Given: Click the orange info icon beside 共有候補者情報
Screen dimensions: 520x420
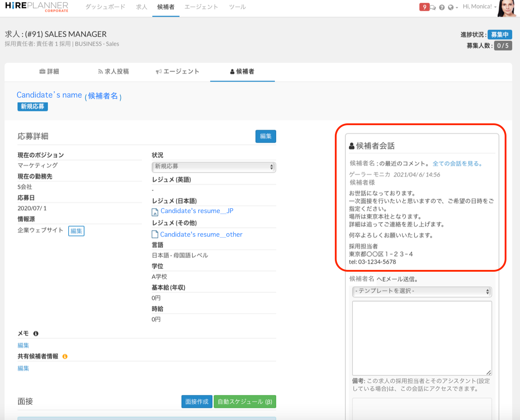Looking at the screenshot, I should [x=65, y=357].
